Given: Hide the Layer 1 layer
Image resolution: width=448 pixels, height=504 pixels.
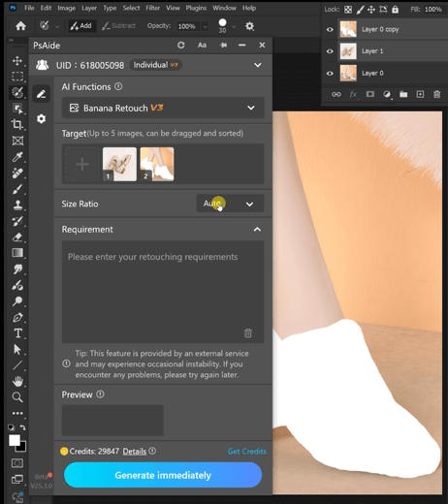Looking at the screenshot, I should [x=330, y=51].
